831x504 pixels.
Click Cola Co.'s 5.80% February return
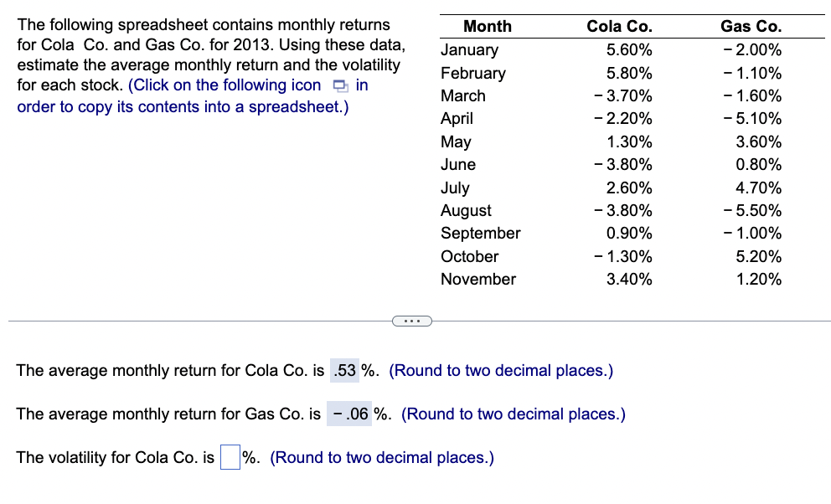click(x=629, y=73)
